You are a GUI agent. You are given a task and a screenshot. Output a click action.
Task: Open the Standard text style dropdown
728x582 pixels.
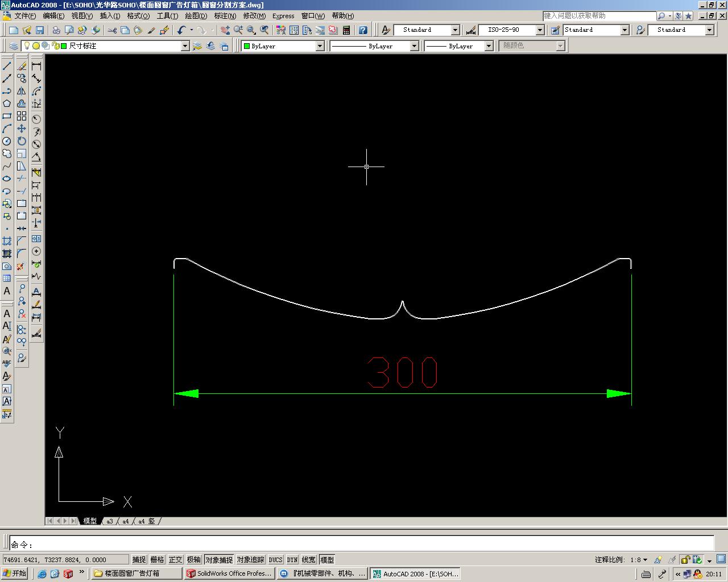point(455,30)
